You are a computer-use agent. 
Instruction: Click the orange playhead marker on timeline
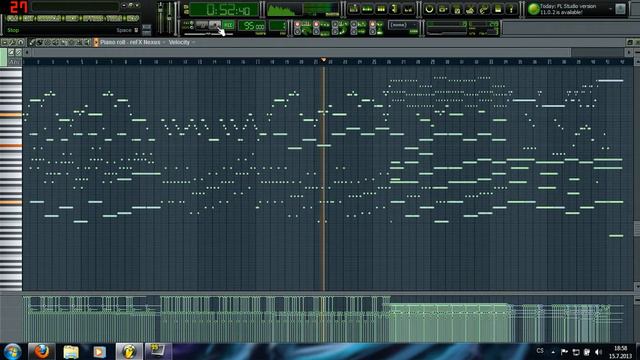coord(324,60)
